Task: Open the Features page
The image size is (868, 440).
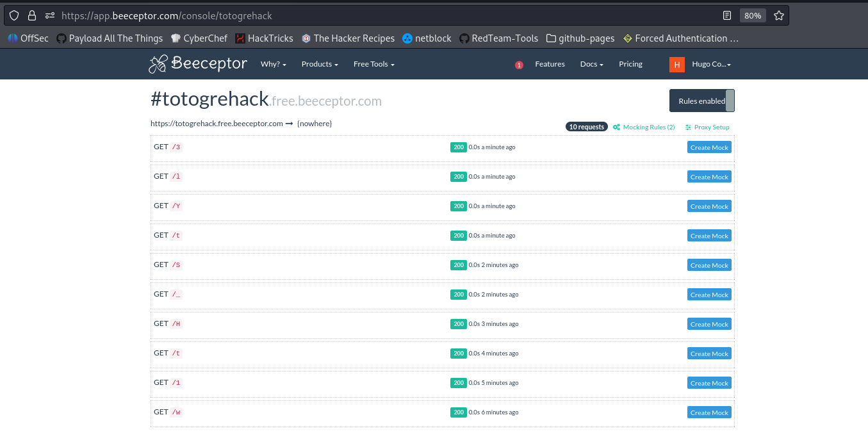Action: click(x=550, y=64)
